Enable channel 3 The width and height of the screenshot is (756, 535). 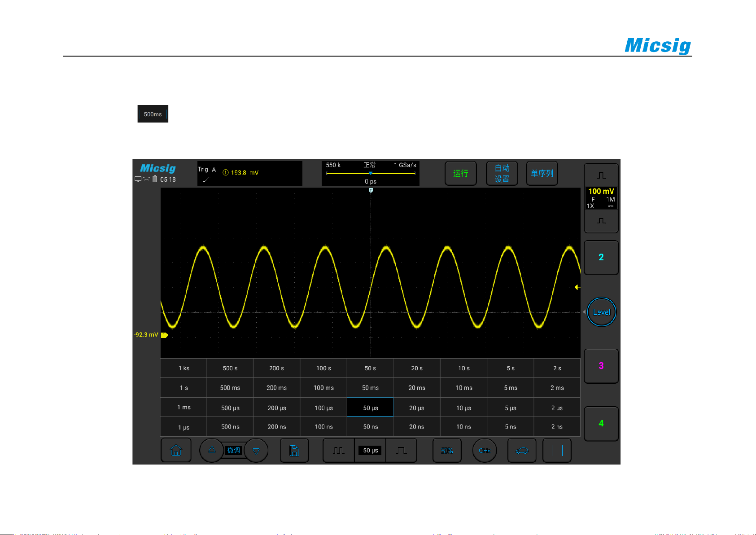pyautogui.click(x=601, y=366)
